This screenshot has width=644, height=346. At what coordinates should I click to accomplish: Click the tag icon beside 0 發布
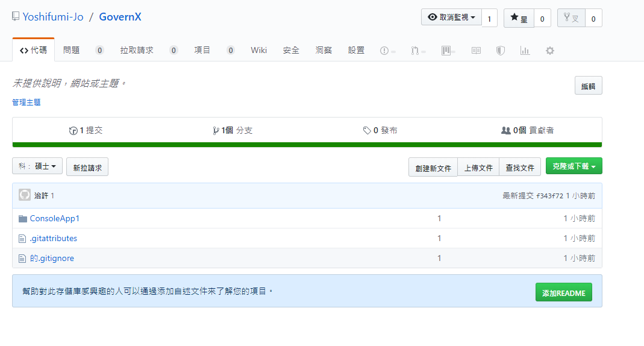coord(367,131)
